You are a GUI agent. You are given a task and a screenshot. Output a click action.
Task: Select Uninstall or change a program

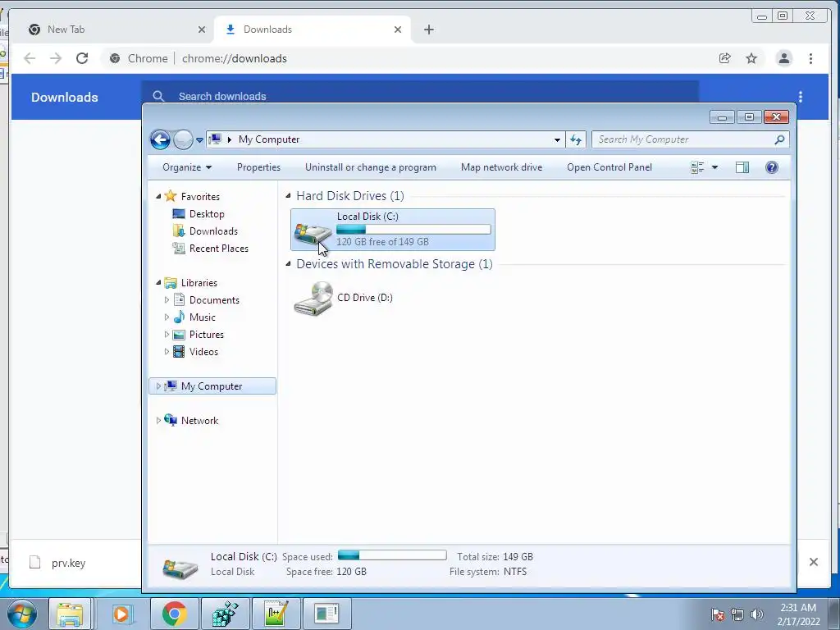point(371,167)
